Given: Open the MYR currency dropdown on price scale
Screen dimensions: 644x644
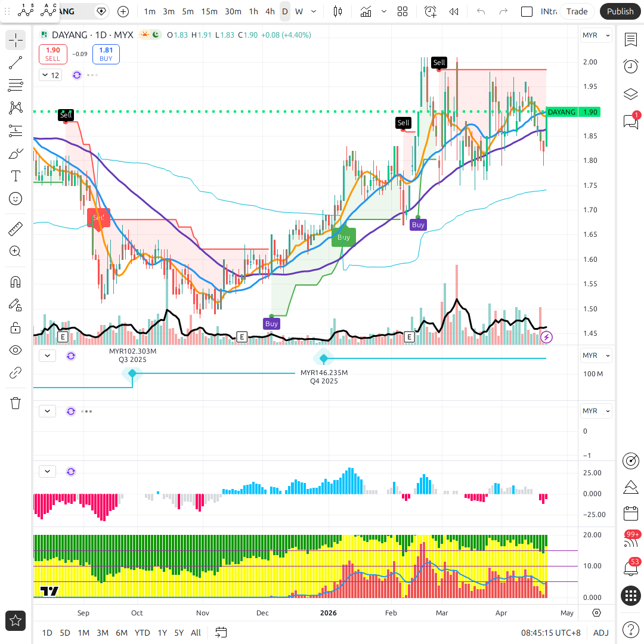Looking at the screenshot, I should pyautogui.click(x=596, y=35).
